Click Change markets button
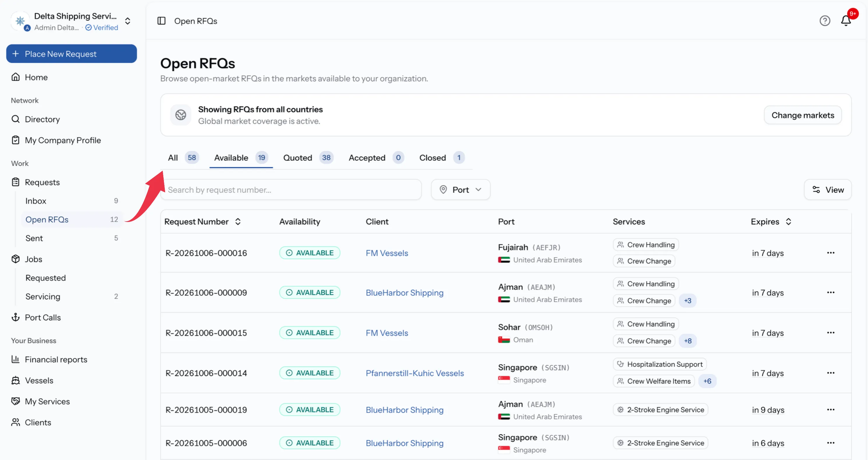The width and height of the screenshot is (868, 460). click(803, 115)
